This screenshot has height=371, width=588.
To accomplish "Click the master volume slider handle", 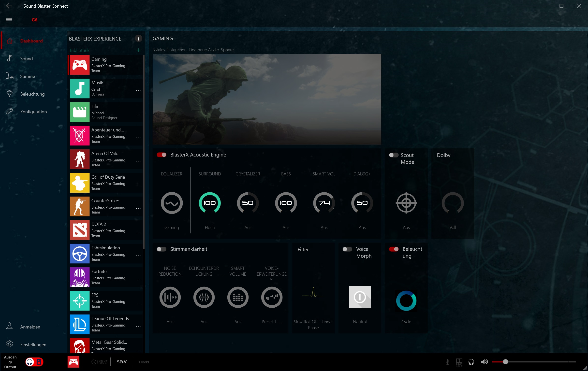I will (x=505, y=362).
